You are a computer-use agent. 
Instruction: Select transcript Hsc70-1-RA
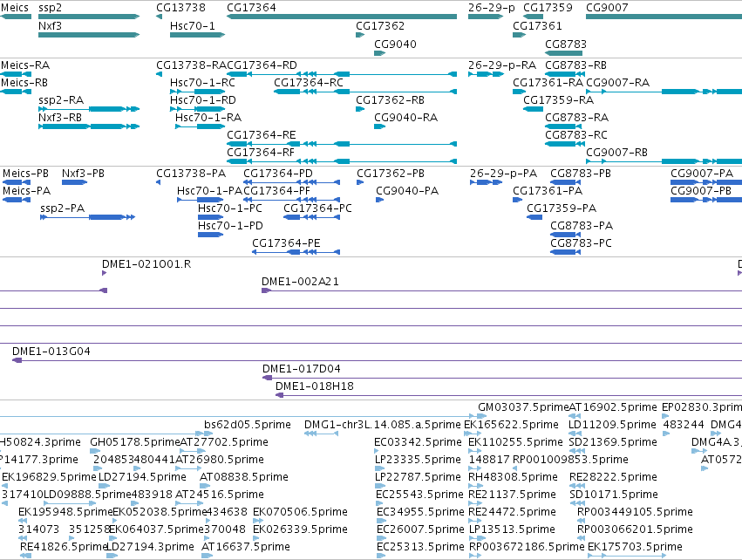208,118
